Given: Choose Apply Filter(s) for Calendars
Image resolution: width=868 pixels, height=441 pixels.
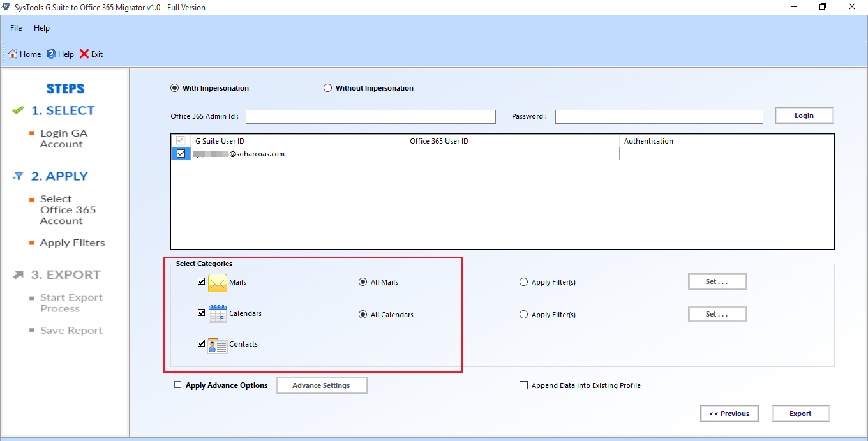Looking at the screenshot, I should (x=524, y=315).
